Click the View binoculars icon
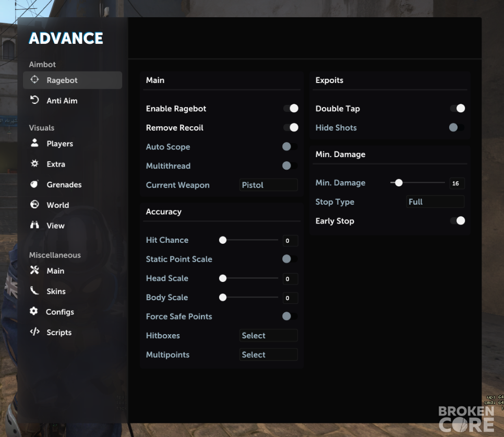The width and height of the screenshot is (504, 437). point(34,225)
